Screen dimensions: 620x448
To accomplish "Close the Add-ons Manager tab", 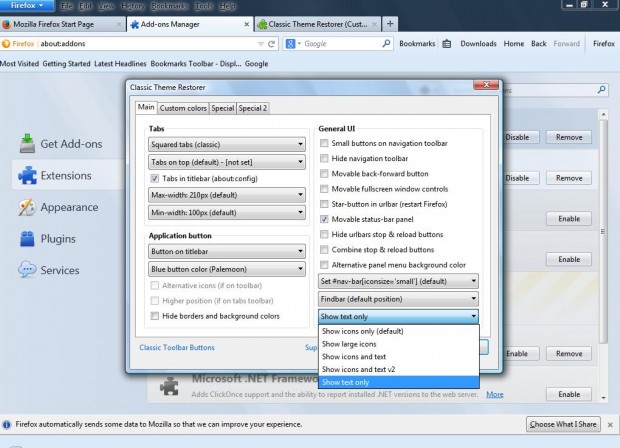I will coord(246,24).
